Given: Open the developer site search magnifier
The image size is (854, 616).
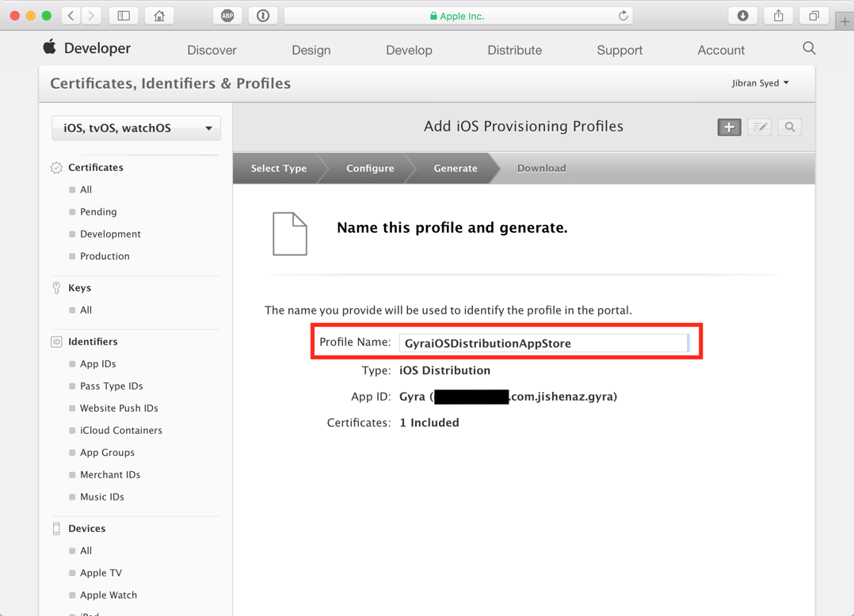Looking at the screenshot, I should [x=809, y=48].
